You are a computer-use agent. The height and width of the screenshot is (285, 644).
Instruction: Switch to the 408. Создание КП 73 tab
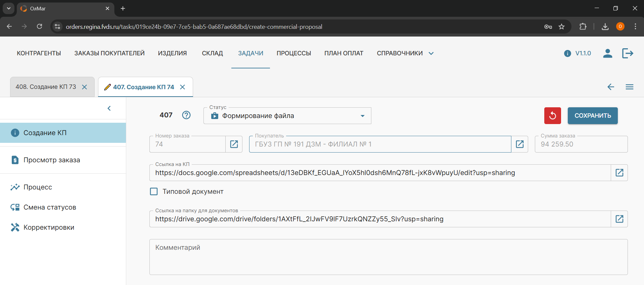(x=46, y=87)
